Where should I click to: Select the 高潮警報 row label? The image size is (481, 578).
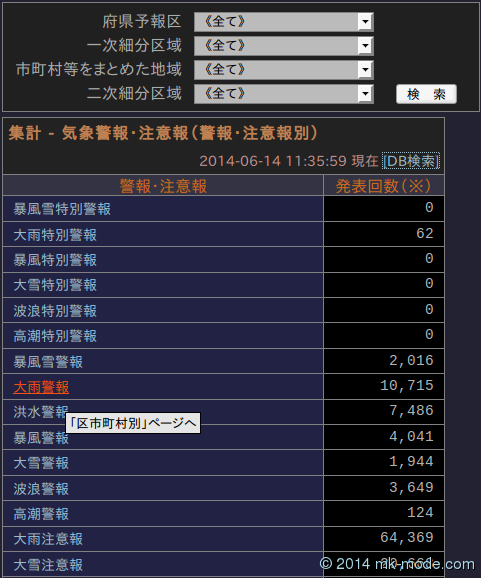41,513
